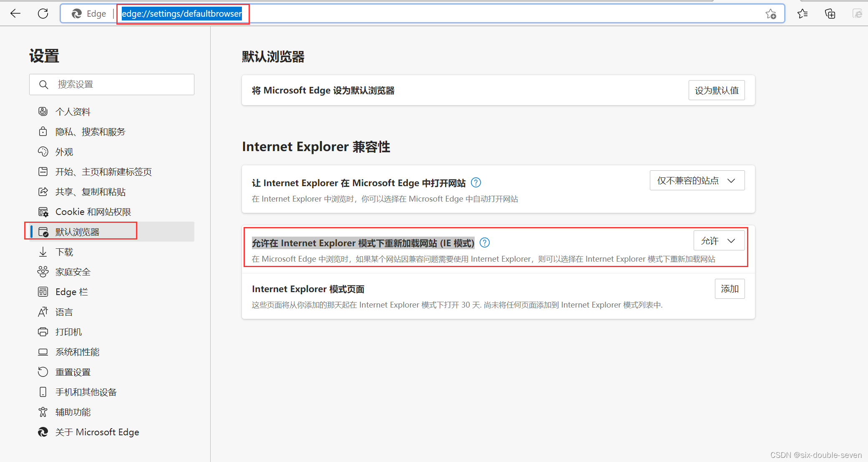The image size is (868, 462).
Task: Click the Internet Explorer mode toolbar icon
Action: point(857,14)
